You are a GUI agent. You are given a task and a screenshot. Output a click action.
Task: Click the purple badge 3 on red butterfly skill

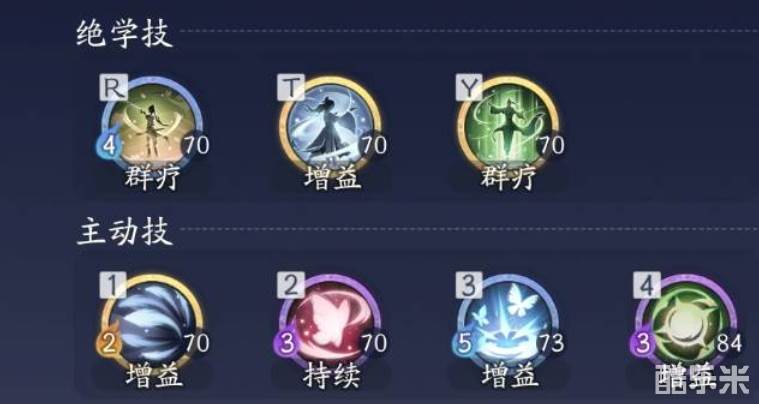click(x=287, y=344)
